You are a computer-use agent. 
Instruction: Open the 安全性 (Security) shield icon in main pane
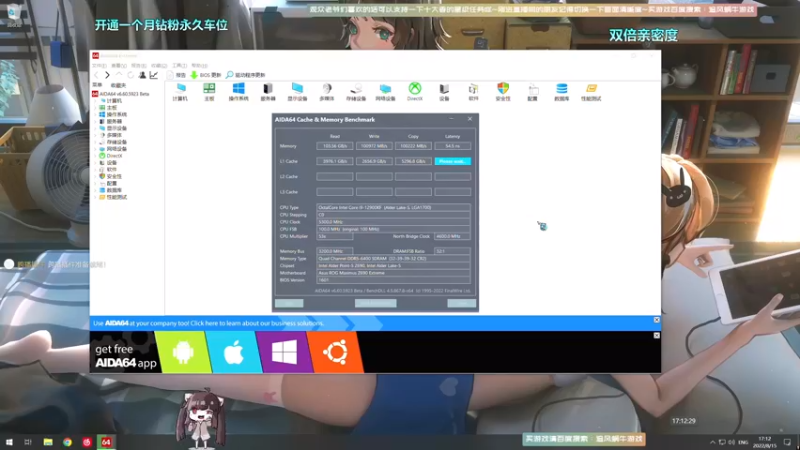503,92
